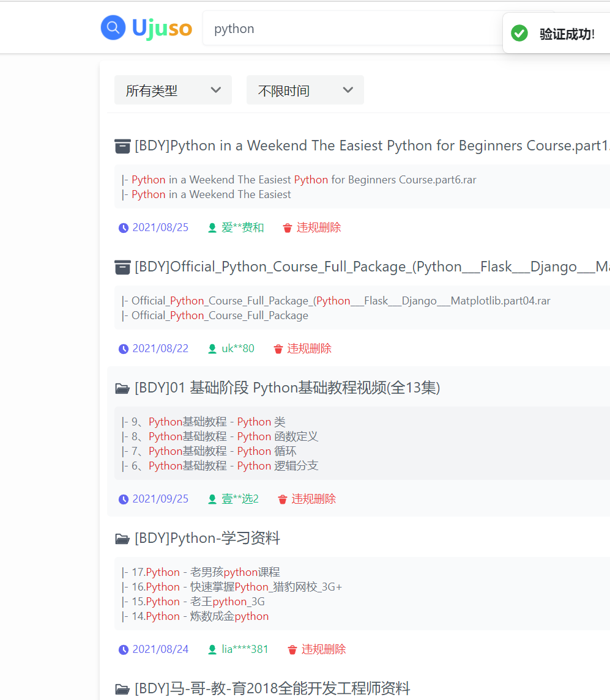This screenshot has width=610, height=700.
Task: Click 违规删除 in the 2021/09/25 row
Action: [314, 499]
